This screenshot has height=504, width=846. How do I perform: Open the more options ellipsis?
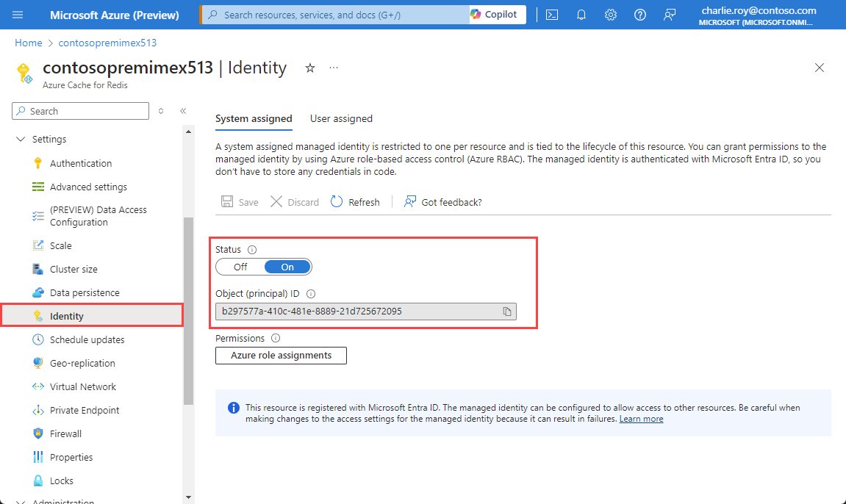334,68
